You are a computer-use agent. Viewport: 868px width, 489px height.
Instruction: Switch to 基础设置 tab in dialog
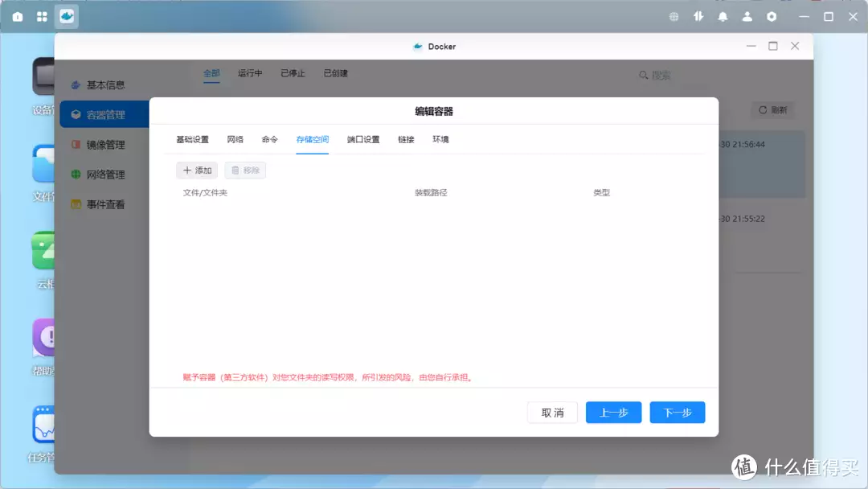[x=192, y=140]
